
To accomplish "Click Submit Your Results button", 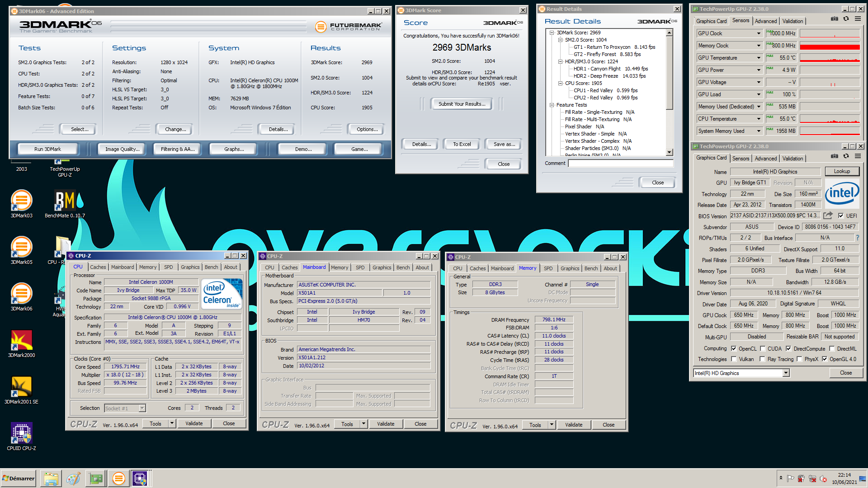I will coord(462,104).
